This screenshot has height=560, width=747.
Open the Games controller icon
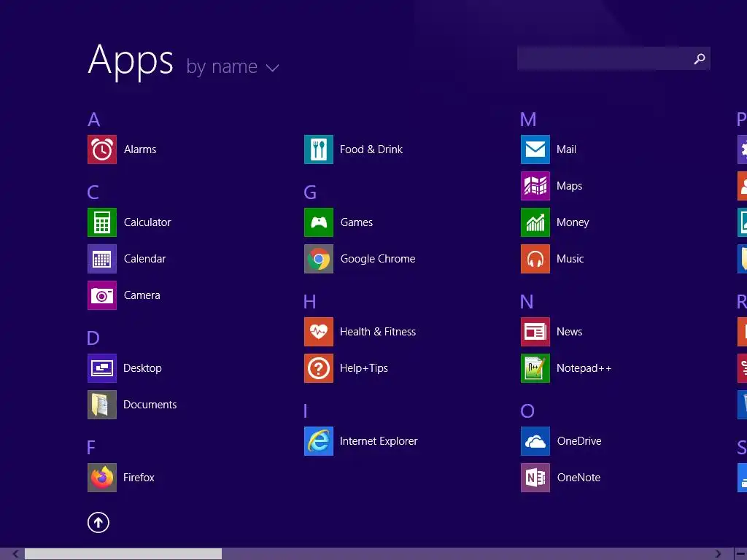(319, 222)
